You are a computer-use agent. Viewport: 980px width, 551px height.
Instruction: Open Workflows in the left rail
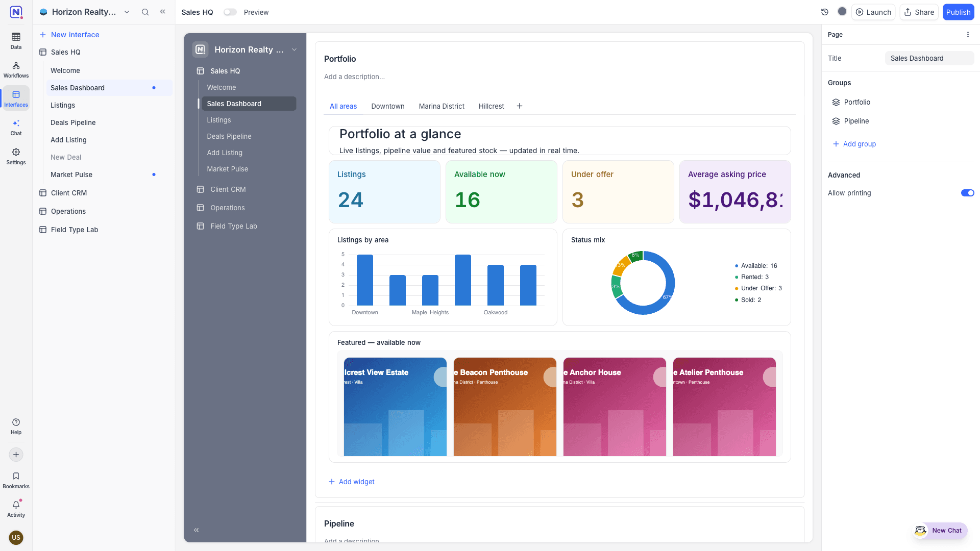(x=16, y=70)
